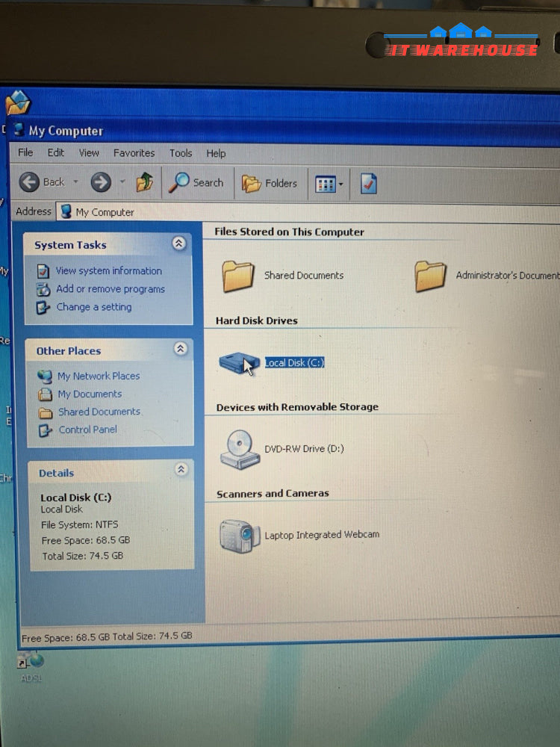560x747 pixels.
Task: Click File System: NTFS detail text
Action: pos(80,524)
